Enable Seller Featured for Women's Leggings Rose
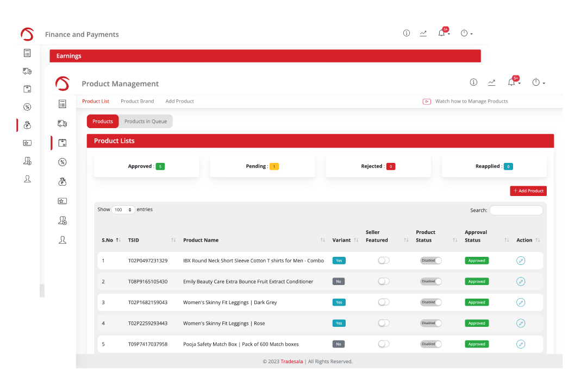 [384, 323]
